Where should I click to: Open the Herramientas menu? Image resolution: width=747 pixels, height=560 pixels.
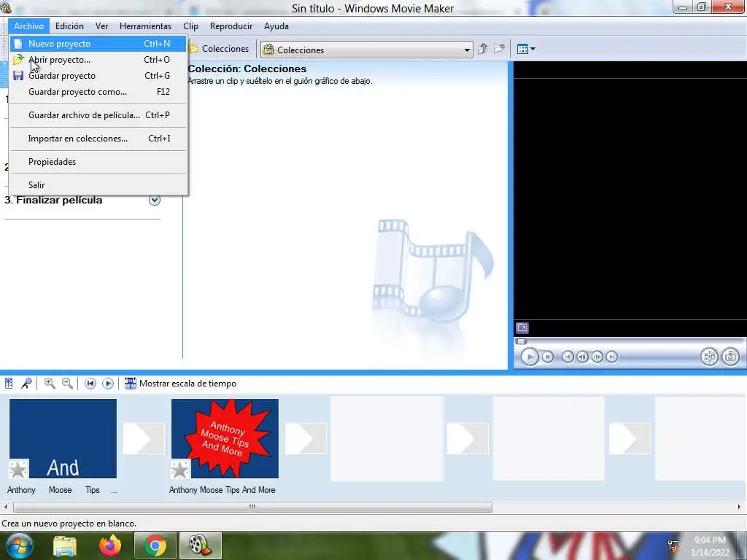(x=145, y=26)
